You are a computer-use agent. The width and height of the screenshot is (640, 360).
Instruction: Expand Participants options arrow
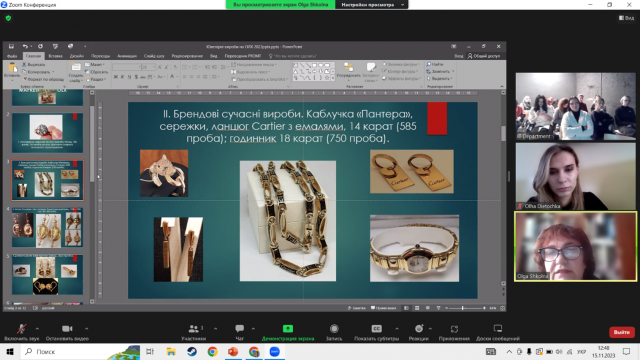(x=216, y=328)
